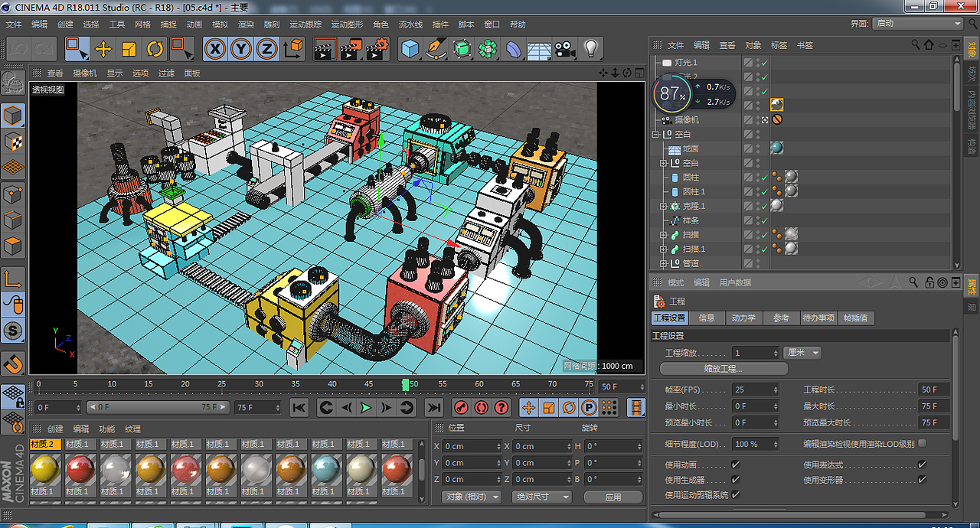Activate the Move tool

tap(103, 50)
